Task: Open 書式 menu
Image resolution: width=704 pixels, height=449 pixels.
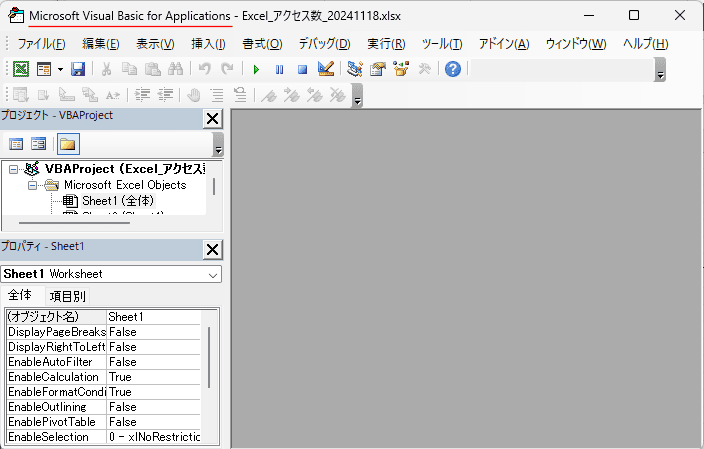Action: click(x=262, y=44)
